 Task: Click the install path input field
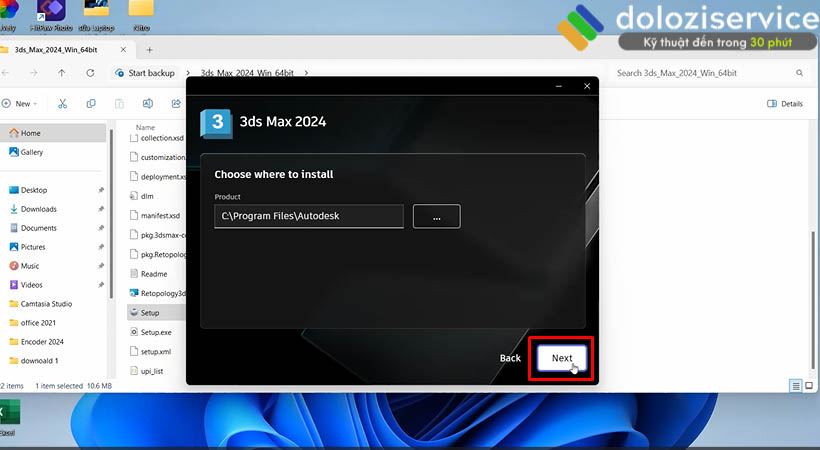point(308,216)
